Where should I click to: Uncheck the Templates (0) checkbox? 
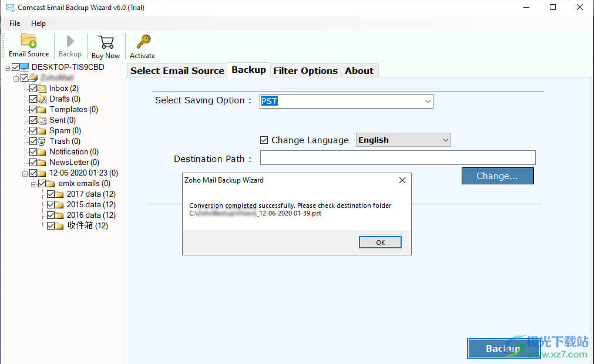pos(33,110)
